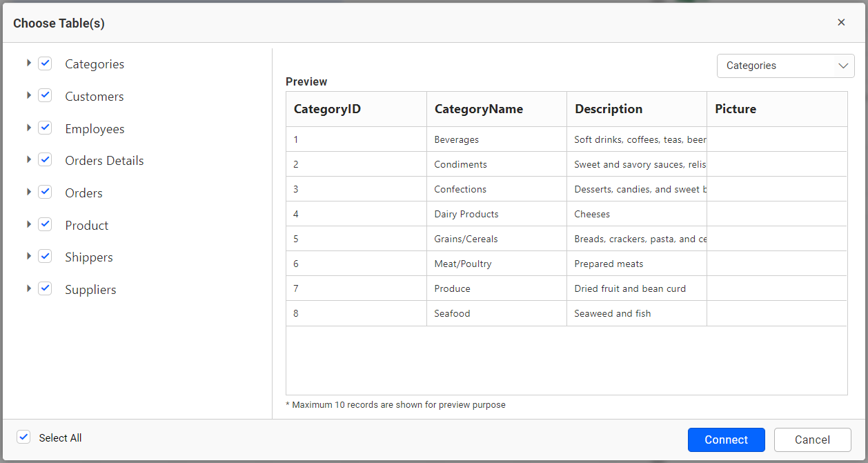Select the Beverages row cell

(x=497, y=139)
